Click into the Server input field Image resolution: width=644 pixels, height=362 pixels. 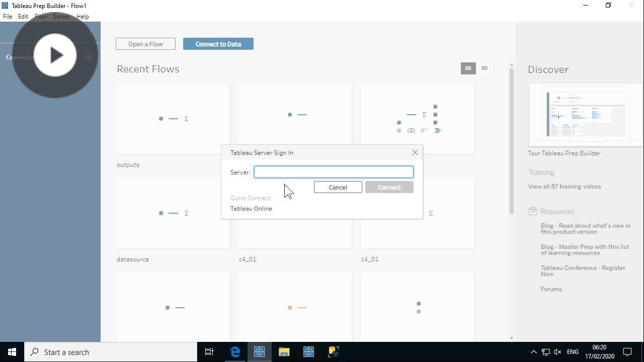coord(334,172)
